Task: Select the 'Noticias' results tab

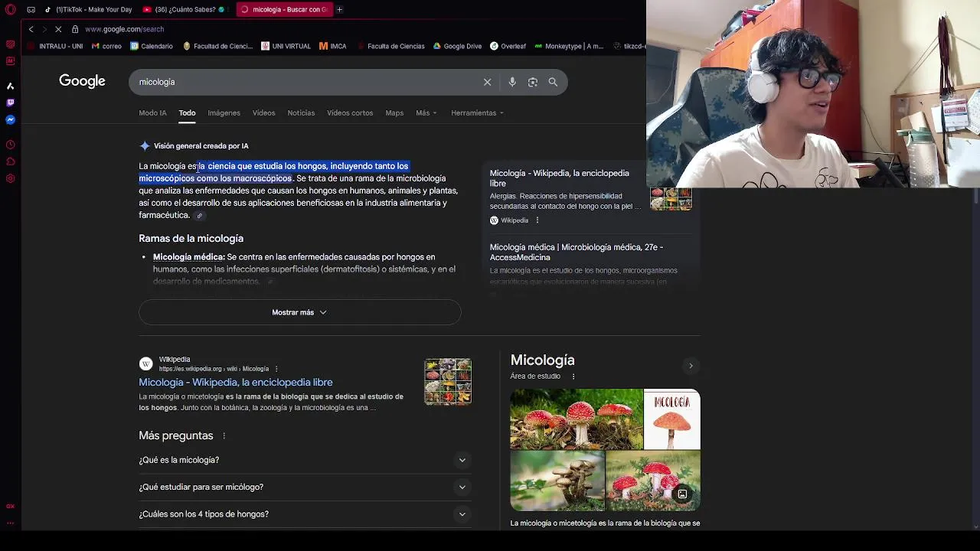Action: tap(301, 112)
